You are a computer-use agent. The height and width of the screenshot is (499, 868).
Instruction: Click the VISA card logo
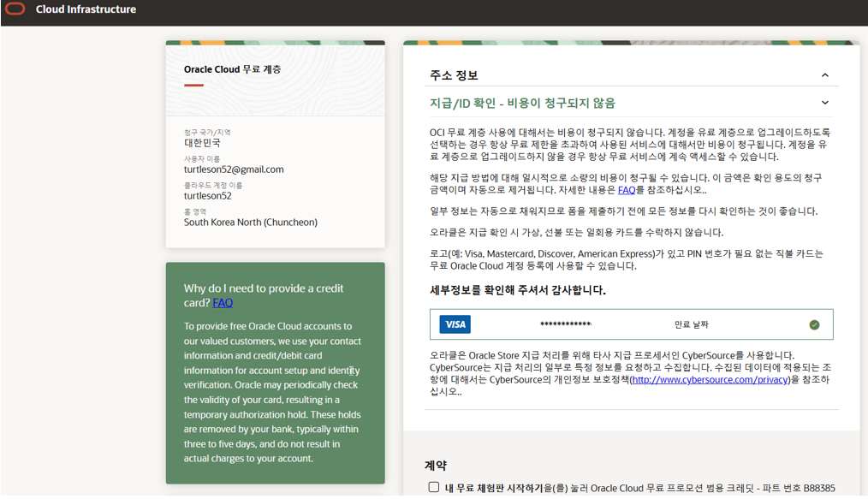455,324
